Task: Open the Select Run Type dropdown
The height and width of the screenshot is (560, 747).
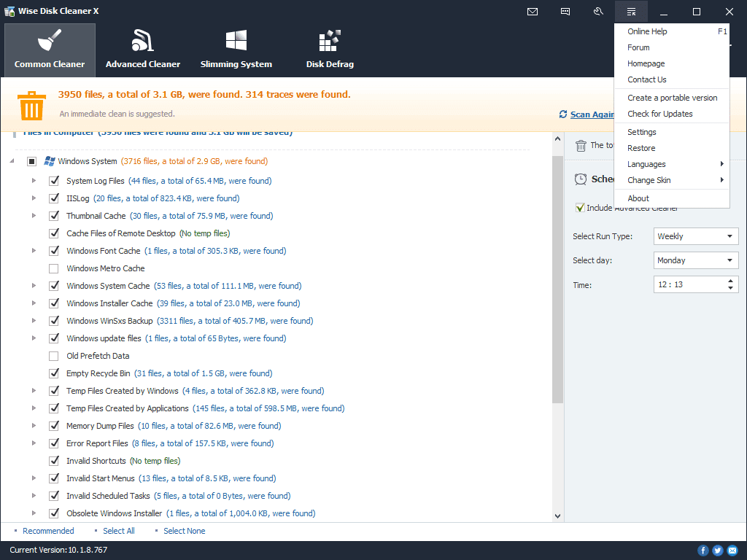Action: tap(695, 236)
